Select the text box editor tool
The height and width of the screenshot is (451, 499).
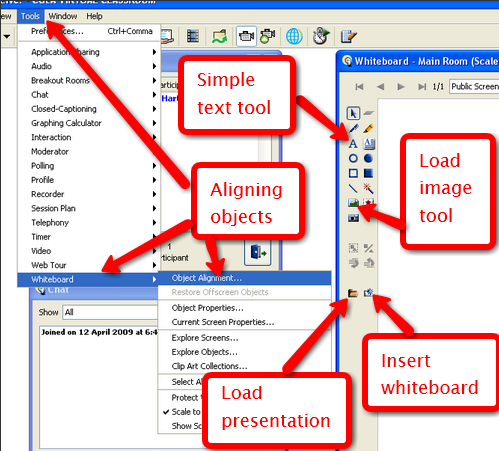pyautogui.click(x=369, y=144)
